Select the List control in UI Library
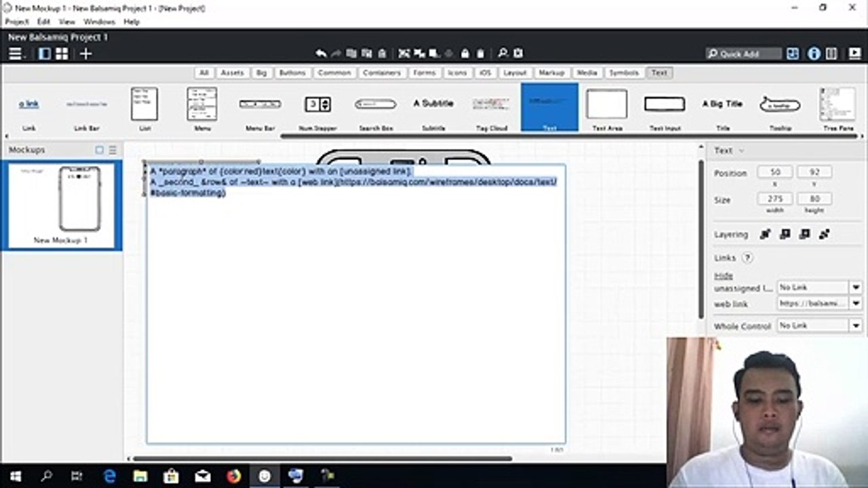This screenshot has width=868, height=488. point(144,108)
